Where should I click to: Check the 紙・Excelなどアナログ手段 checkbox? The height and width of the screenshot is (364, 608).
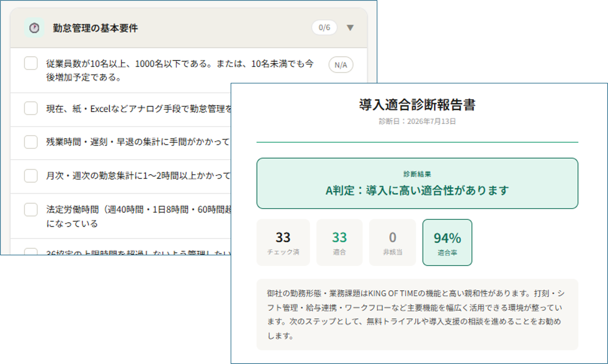tap(31, 108)
